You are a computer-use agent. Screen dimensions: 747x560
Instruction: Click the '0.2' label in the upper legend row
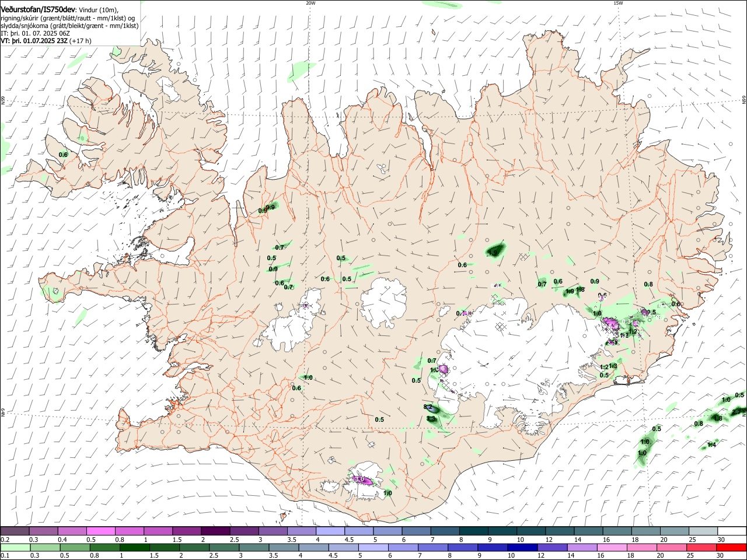pos(5,540)
